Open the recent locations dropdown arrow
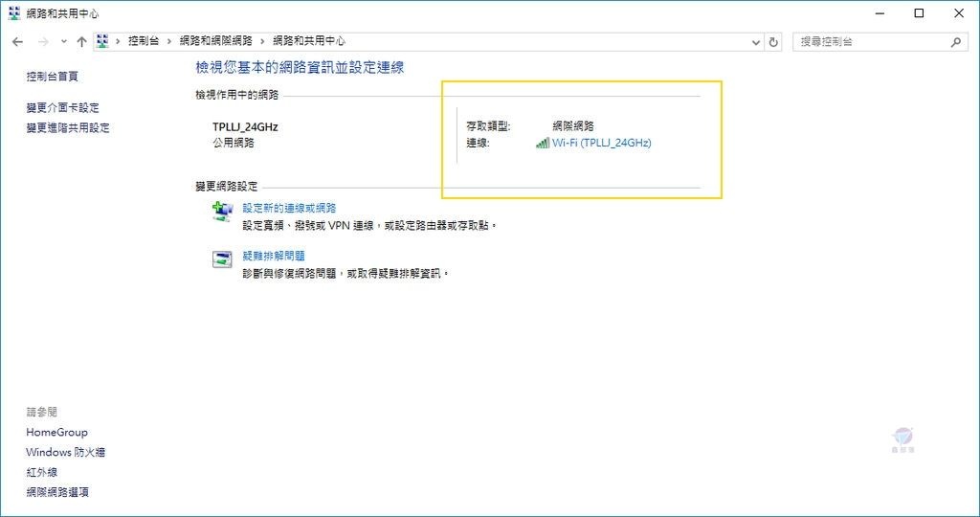 point(64,42)
